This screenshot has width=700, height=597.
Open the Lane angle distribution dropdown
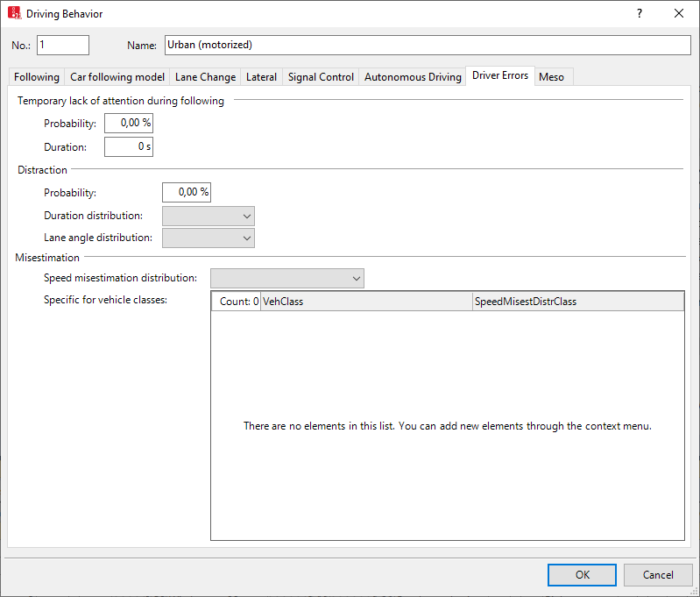[x=209, y=238]
